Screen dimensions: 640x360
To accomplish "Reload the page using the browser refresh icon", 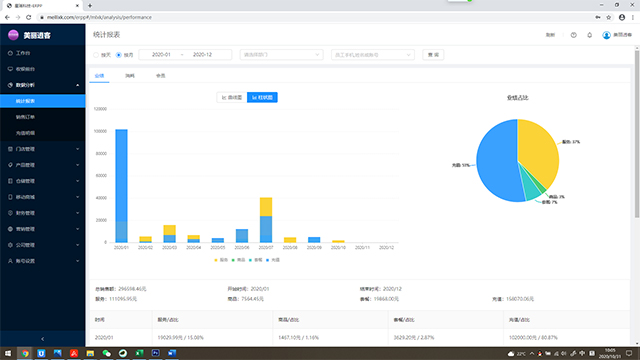I will coord(29,17).
